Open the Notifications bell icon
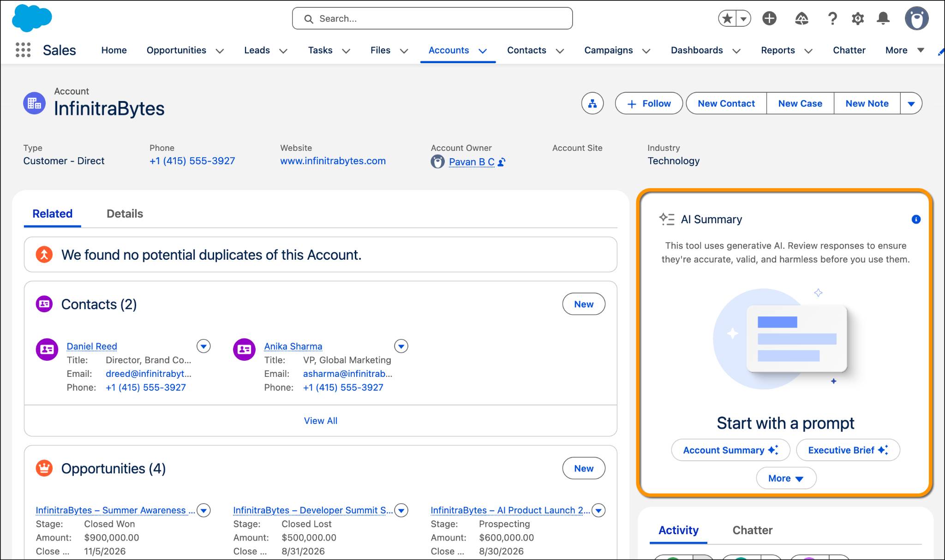This screenshot has height=560, width=945. (883, 18)
